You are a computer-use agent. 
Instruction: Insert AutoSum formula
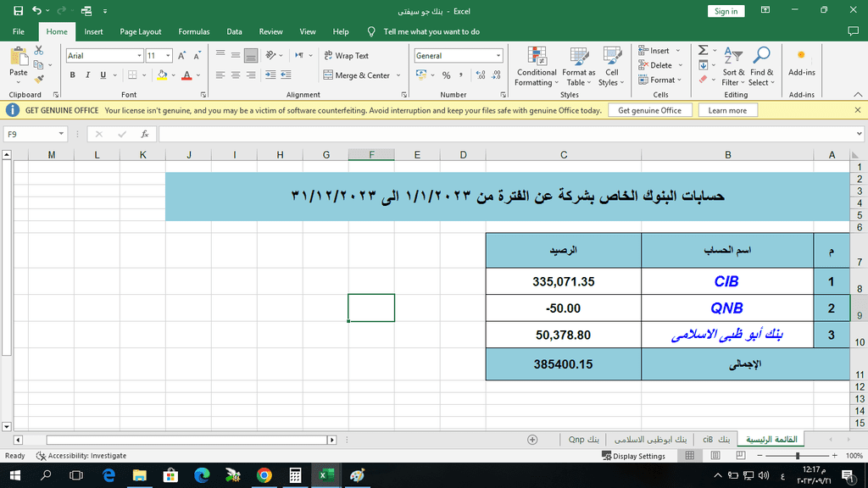coord(703,50)
